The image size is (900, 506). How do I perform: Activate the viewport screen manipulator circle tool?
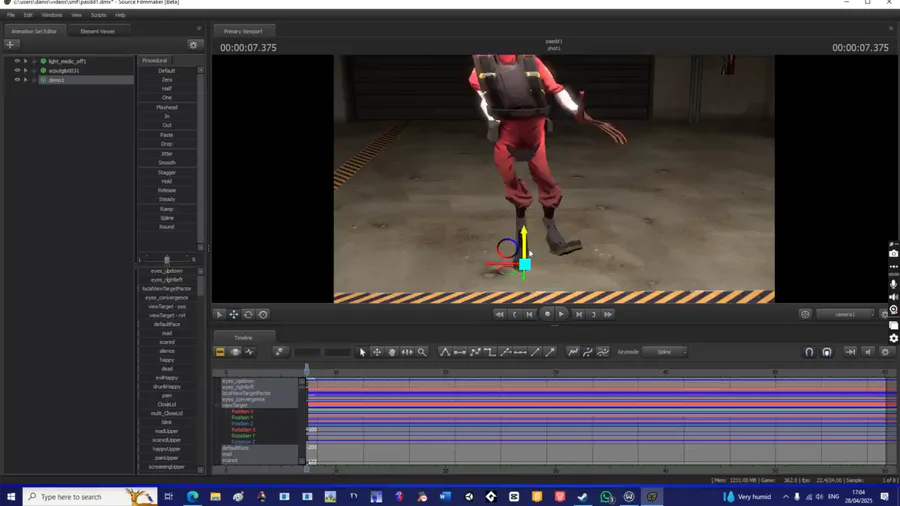[263, 314]
